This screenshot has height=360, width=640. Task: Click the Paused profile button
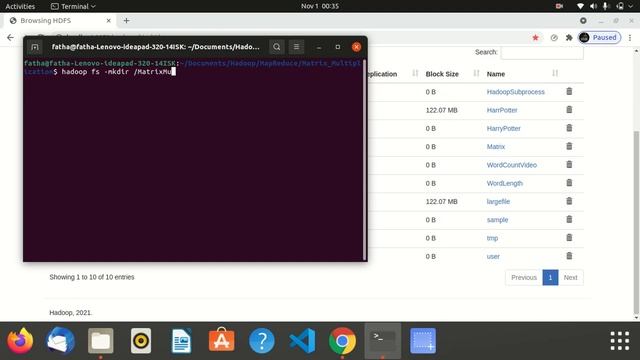(x=599, y=38)
